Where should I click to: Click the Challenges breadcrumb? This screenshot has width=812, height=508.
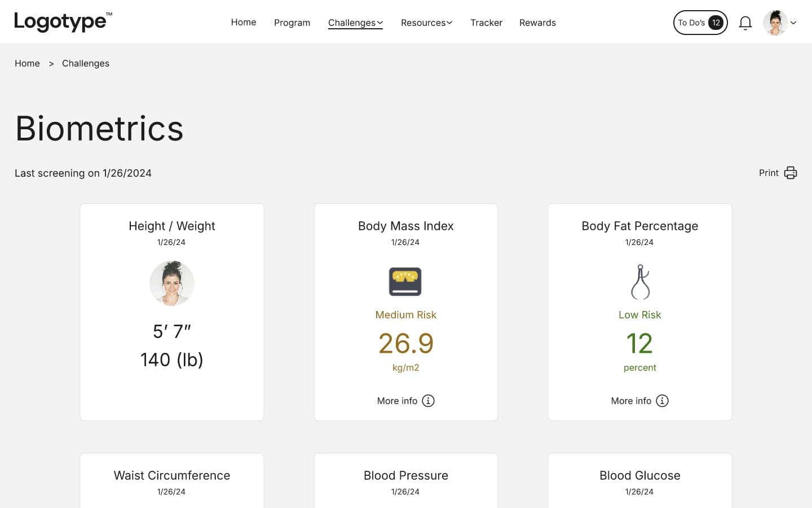86,63
